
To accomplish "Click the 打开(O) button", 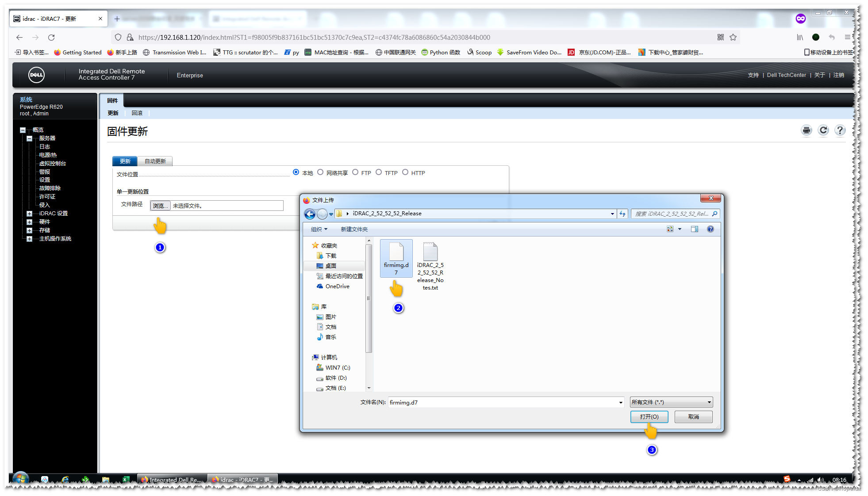I will coord(649,417).
